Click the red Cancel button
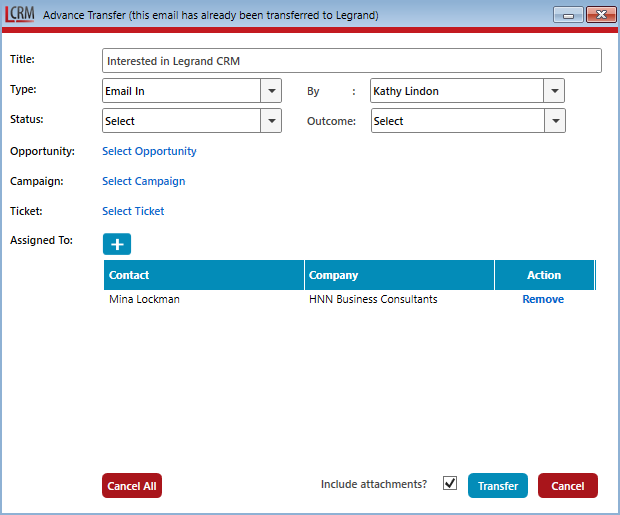 pos(567,486)
